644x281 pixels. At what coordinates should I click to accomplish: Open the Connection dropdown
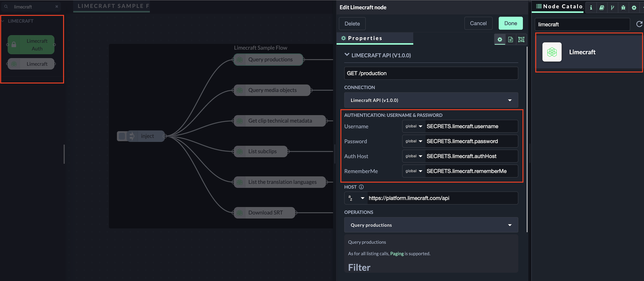(431, 100)
